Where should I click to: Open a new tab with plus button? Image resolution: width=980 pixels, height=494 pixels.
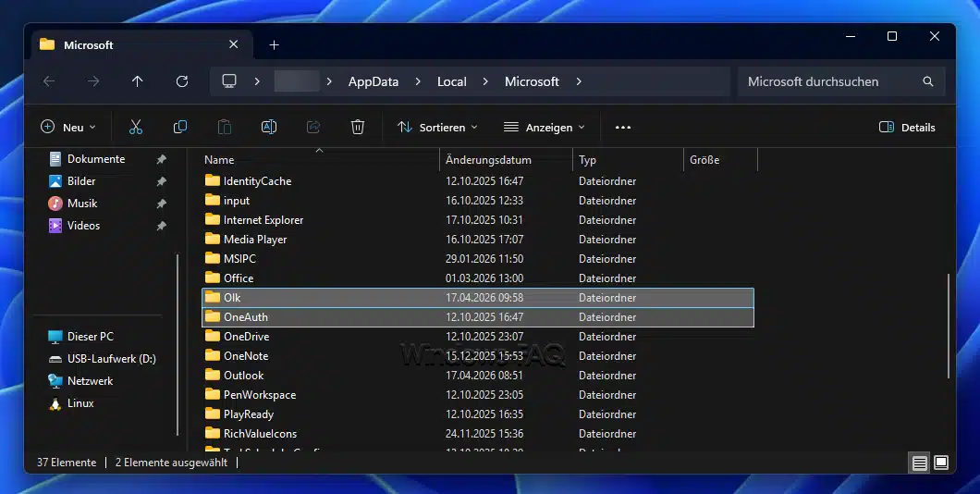click(274, 44)
